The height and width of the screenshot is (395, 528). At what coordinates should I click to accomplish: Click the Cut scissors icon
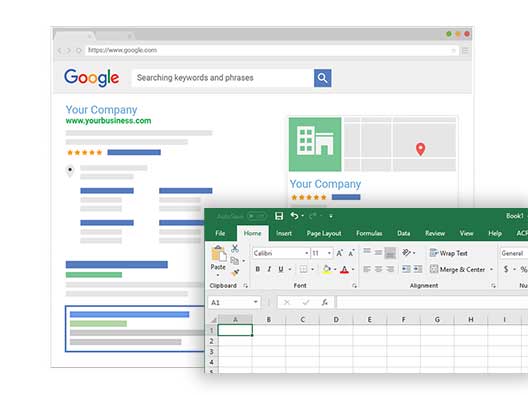pos(235,249)
